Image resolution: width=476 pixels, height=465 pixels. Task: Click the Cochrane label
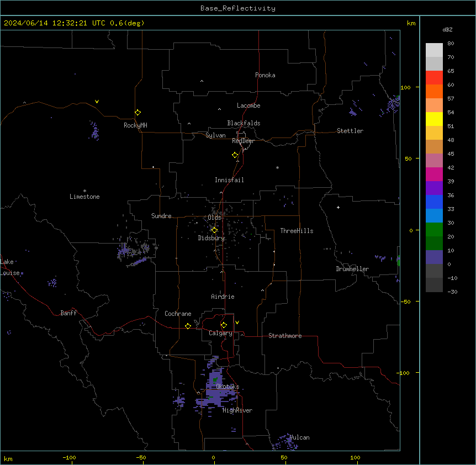point(178,314)
